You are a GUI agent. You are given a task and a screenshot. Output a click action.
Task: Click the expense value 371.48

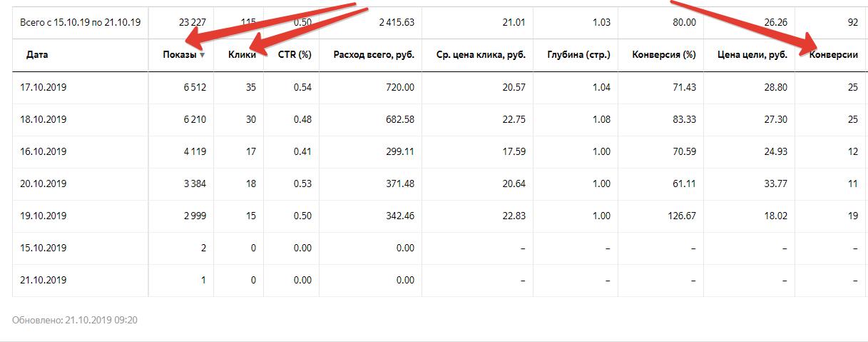pos(401,183)
